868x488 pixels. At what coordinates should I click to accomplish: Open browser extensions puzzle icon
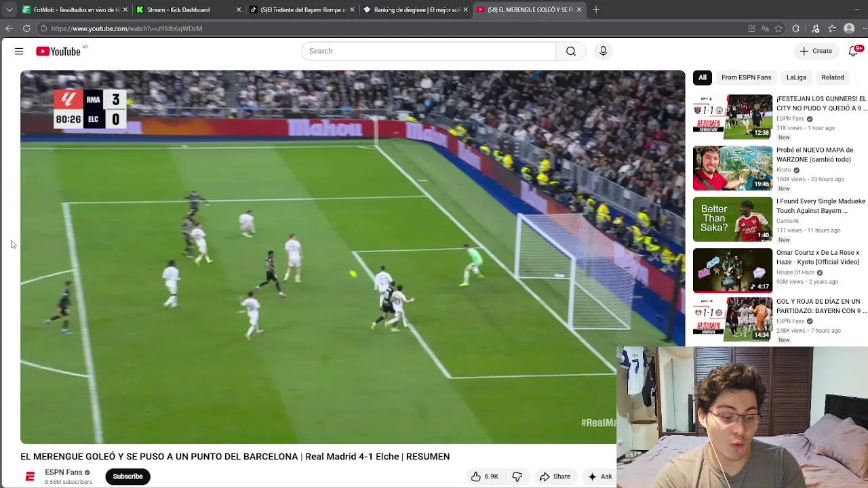[x=795, y=28]
